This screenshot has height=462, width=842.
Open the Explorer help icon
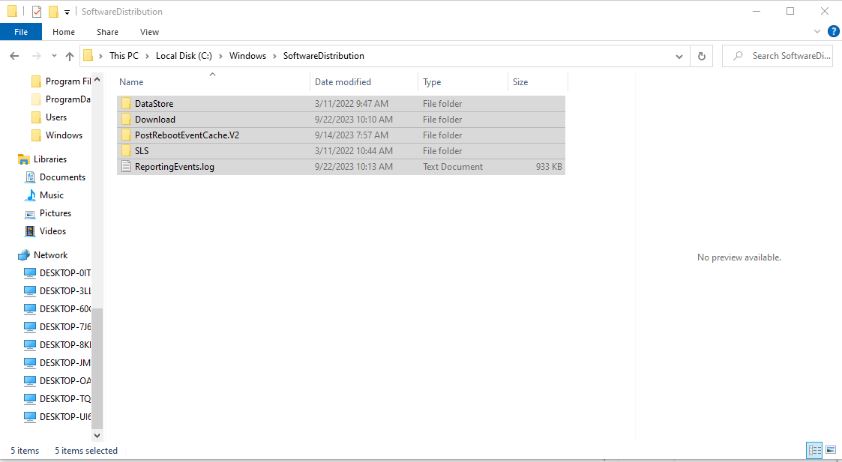833,31
